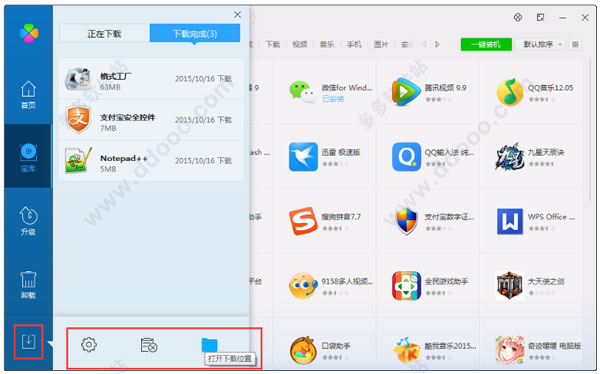Click the QQ音乐 12.05 icon
Viewport: 600px width, 374px height.
tap(510, 92)
